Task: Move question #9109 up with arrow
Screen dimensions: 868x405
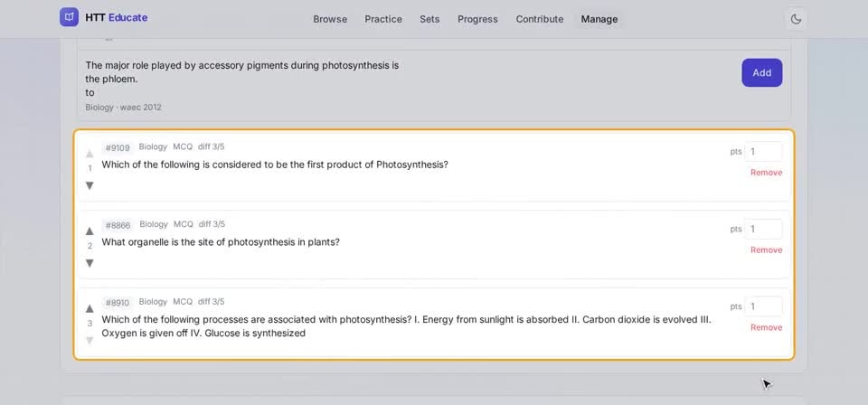Action: tap(90, 154)
